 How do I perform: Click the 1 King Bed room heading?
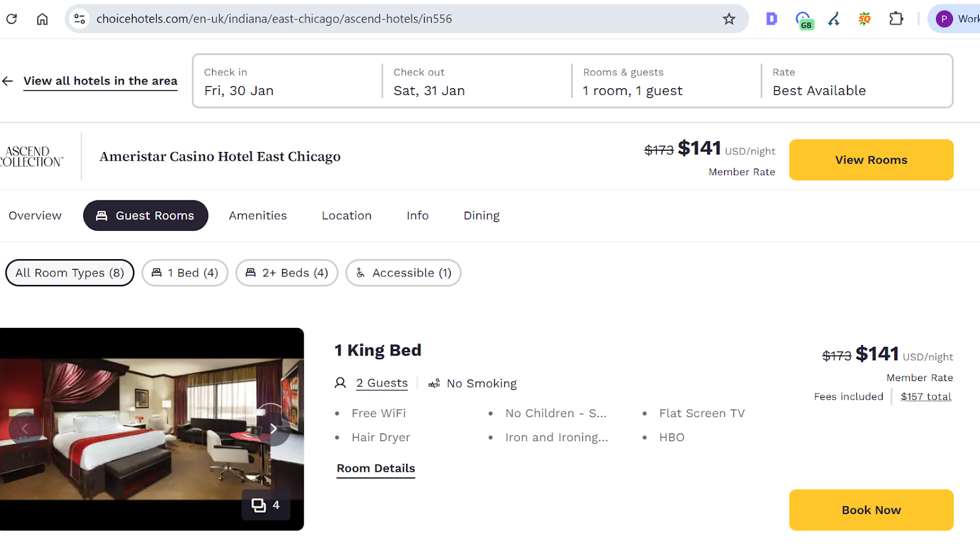(x=378, y=350)
